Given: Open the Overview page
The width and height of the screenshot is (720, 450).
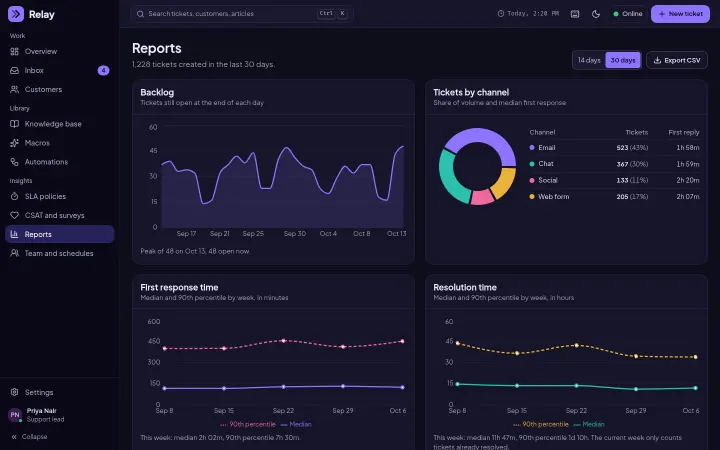Looking at the screenshot, I should point(60,51).
